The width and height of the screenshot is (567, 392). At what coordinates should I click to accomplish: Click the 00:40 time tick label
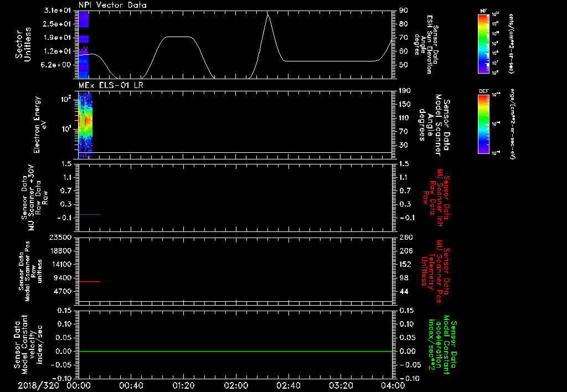pyautogui.click(x=131, y=385)
